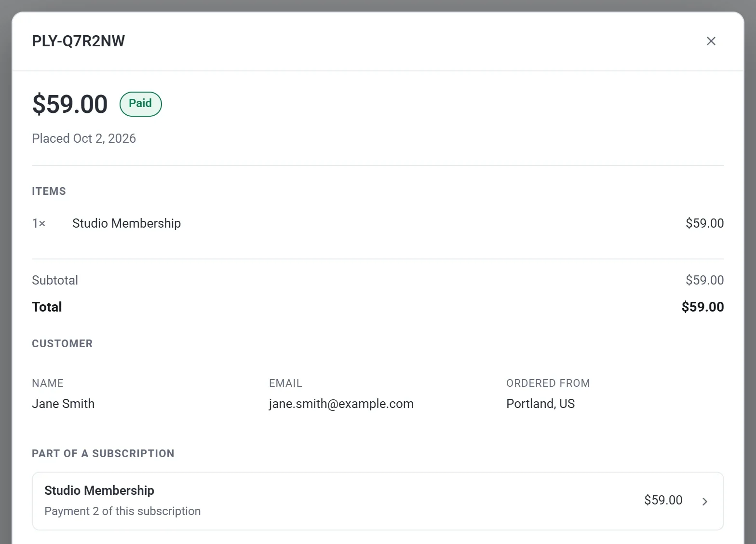This screenshot has width=756, height=544.
Task: Click customer name Jane Smith
Action: click(x=63, y=404)
